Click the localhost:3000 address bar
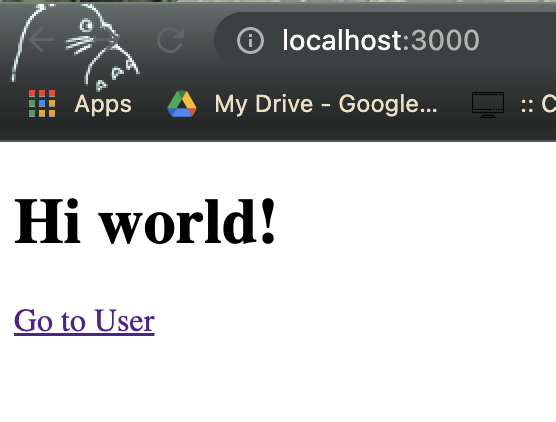 tap(385, 40)
